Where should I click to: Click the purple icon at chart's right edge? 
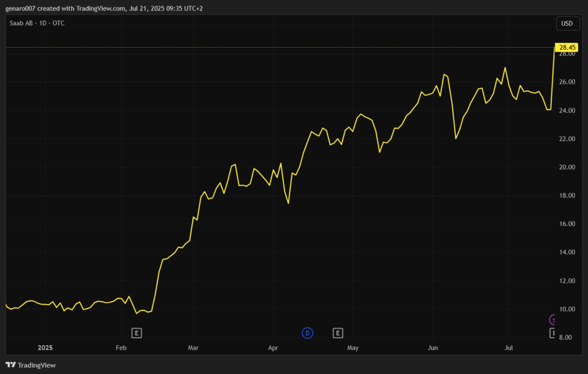[554, 320]
